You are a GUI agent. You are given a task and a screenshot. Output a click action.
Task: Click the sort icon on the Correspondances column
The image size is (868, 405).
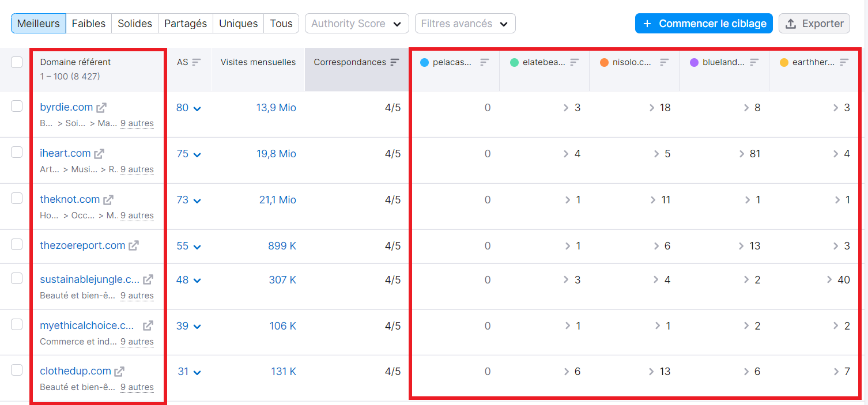[394, 62]
